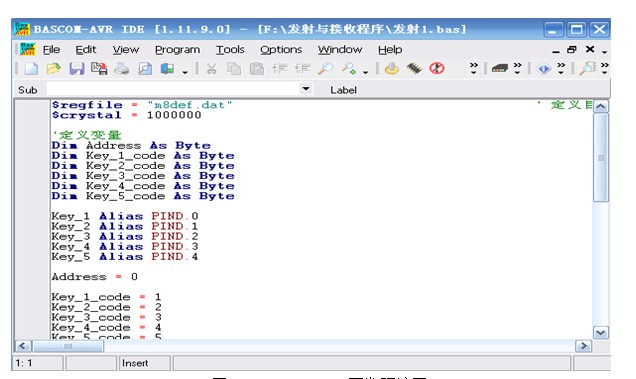Open Print Preview from the toolbar
Image resolution: width=636 pixels, height=379 pixels.
[145, 68]
